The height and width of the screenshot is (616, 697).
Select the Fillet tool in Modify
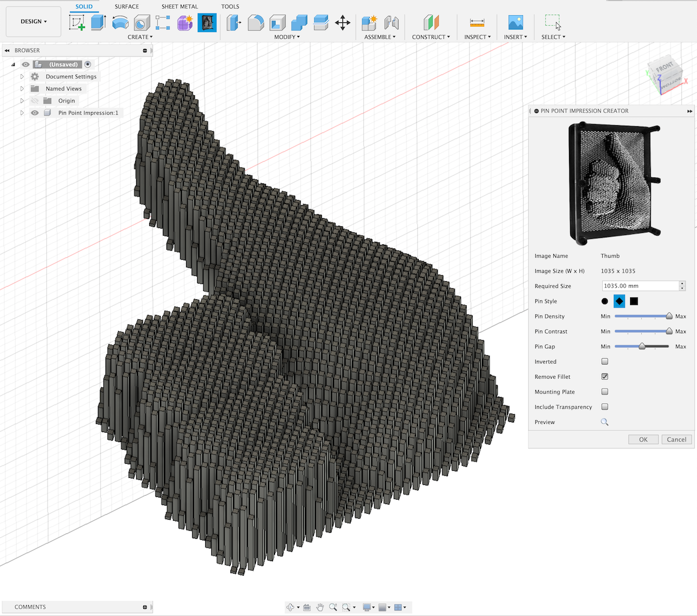[255, 22]
